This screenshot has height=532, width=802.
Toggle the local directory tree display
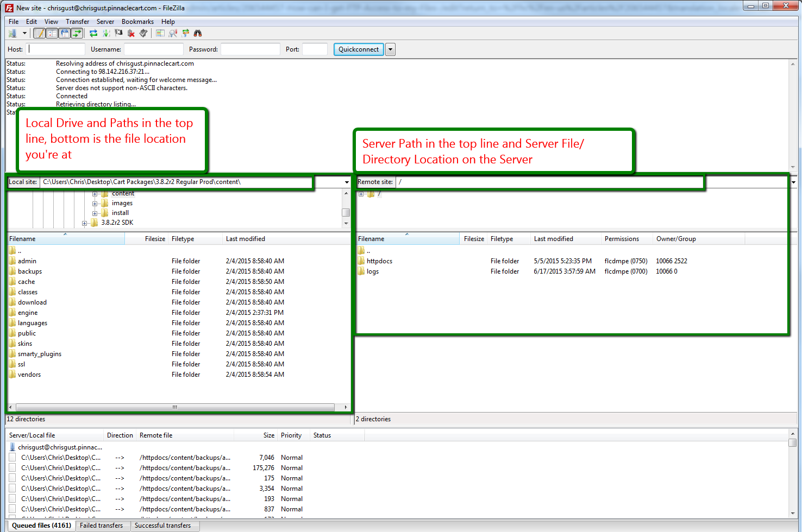[52, 34]
